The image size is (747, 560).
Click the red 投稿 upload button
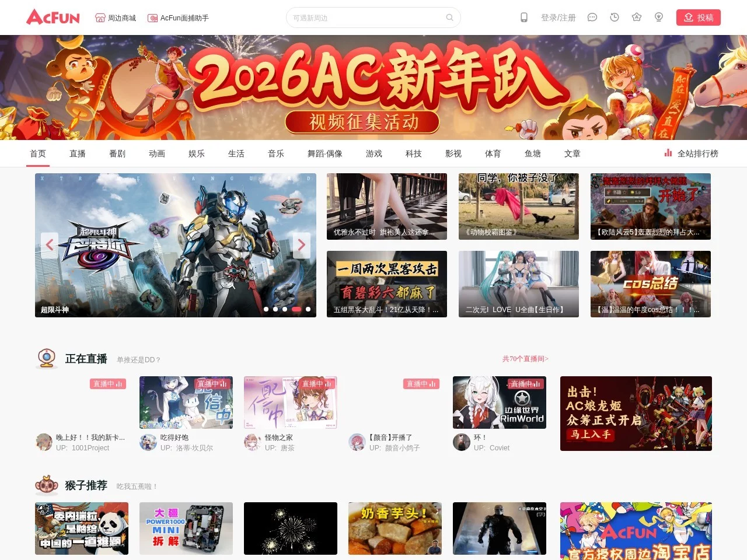coord(699,17)
